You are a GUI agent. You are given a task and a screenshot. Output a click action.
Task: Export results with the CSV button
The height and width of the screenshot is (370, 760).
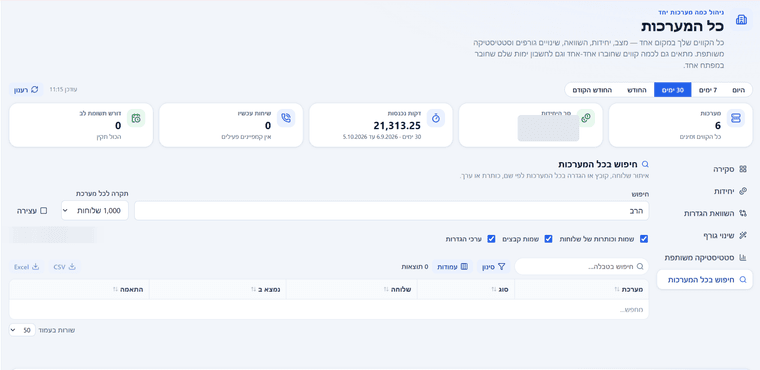65,266
